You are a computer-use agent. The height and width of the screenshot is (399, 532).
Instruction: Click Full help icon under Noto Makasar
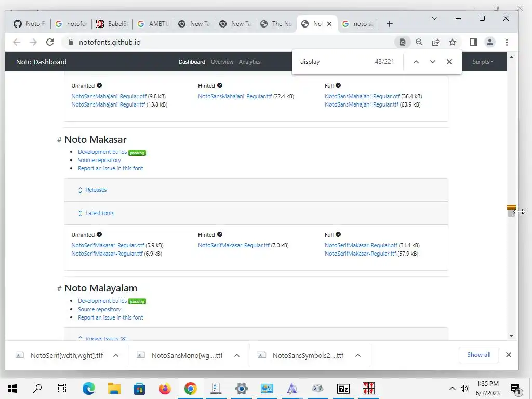tap(338, 234)
